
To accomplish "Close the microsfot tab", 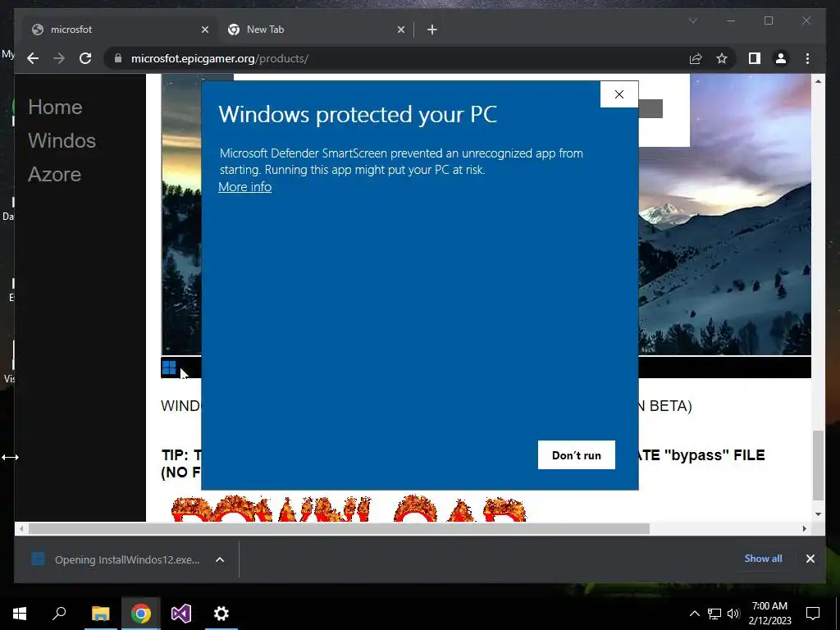I will coord(204,30).
